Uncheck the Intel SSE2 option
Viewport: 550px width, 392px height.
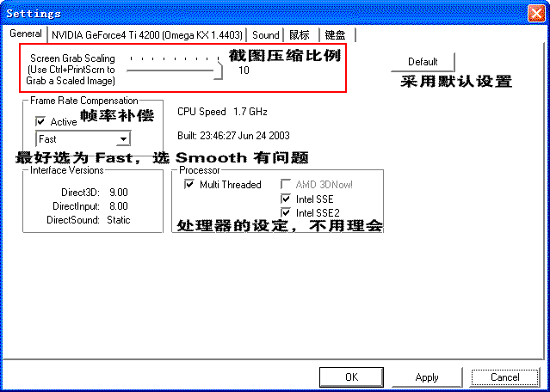(286, 212)
